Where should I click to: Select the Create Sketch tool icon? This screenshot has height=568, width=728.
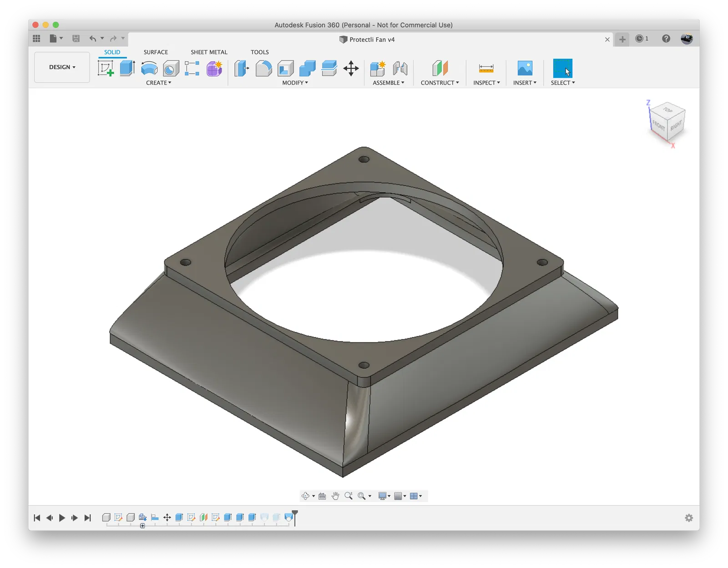[106, 68]
